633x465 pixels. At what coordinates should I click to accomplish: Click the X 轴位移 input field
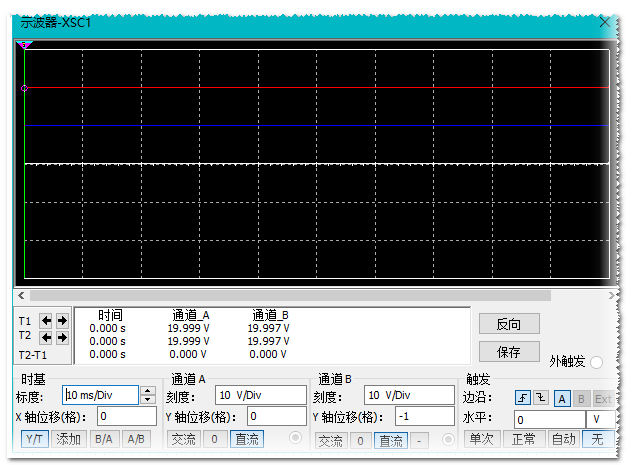click(127, 416)
